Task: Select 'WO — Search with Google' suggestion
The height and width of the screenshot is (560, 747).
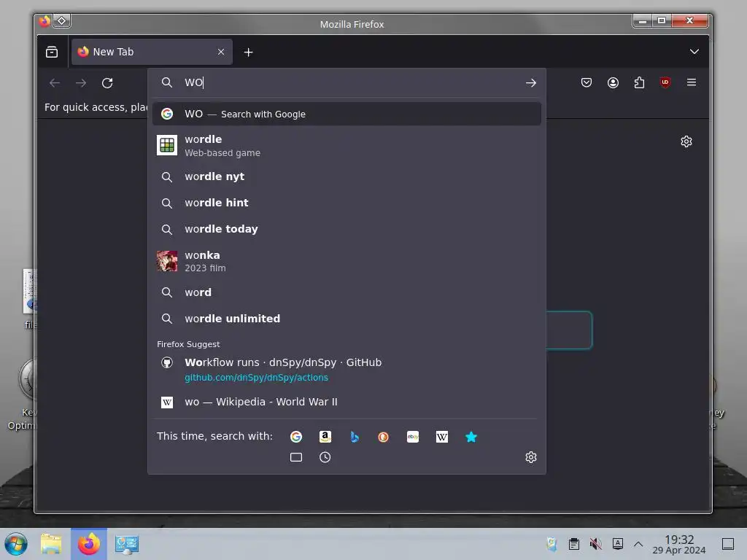Action: coord(347,114)
